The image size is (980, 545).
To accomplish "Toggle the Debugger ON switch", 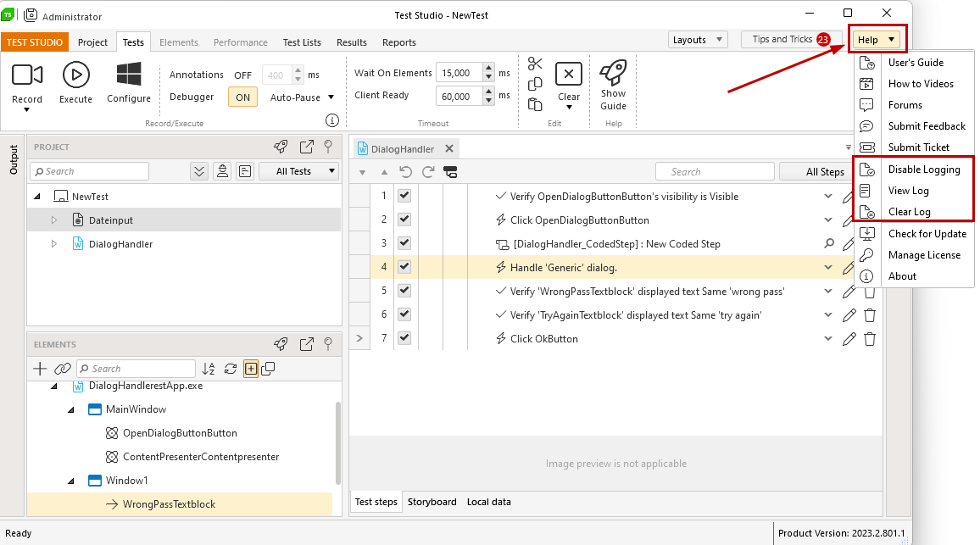I will 243,97.
